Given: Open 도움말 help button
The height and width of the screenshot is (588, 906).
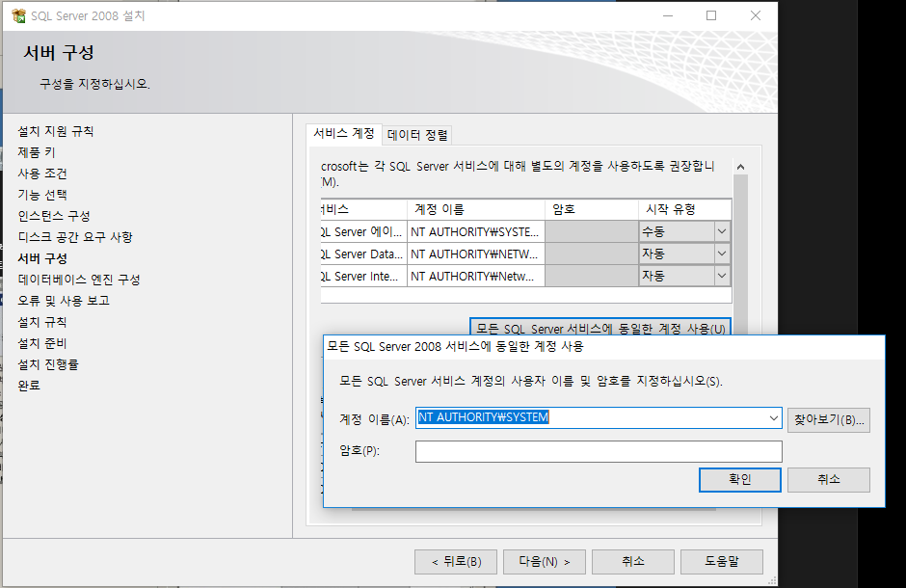Looking at the screenshot, I should click(x=722, y=561).
